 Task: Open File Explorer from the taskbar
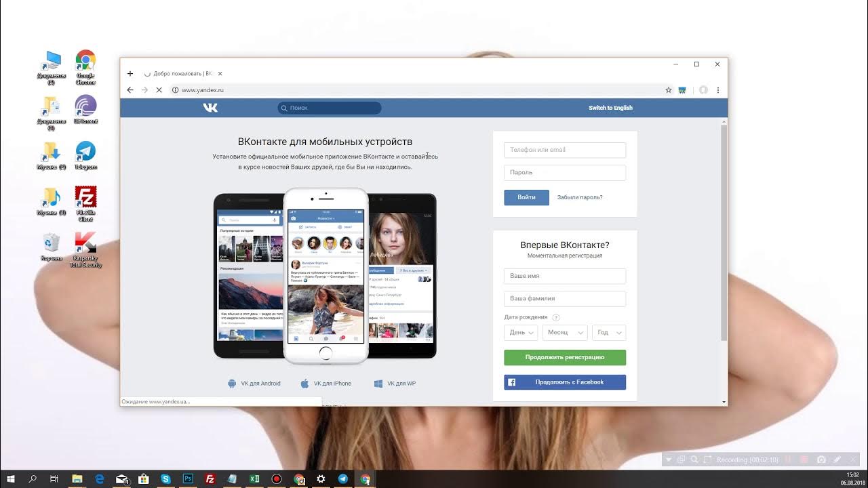tap(77, 479)
